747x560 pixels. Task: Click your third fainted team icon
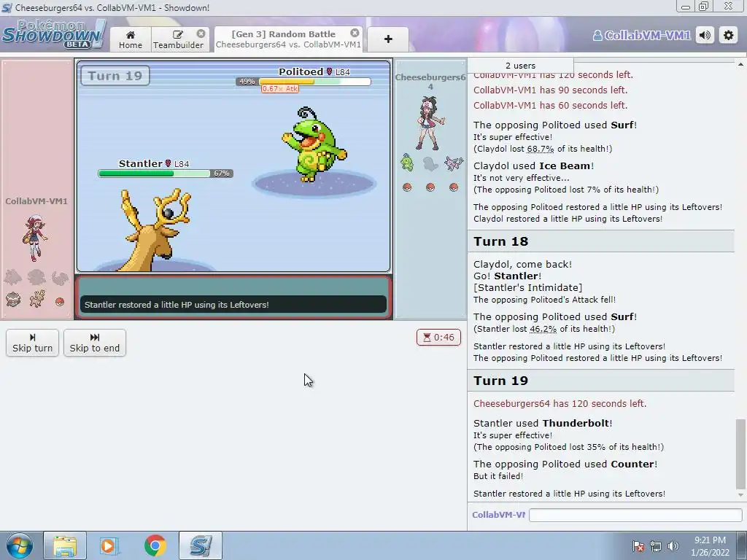[60, 277]
